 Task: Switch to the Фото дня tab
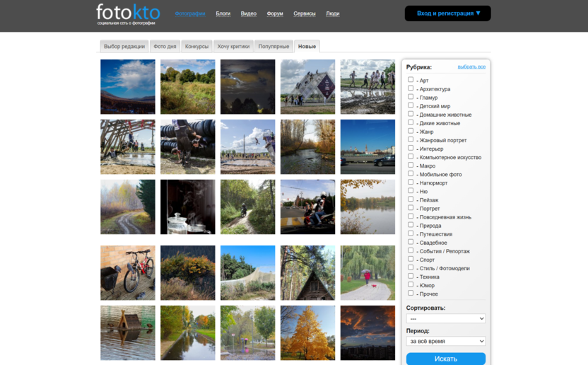[x=165, y=46]
